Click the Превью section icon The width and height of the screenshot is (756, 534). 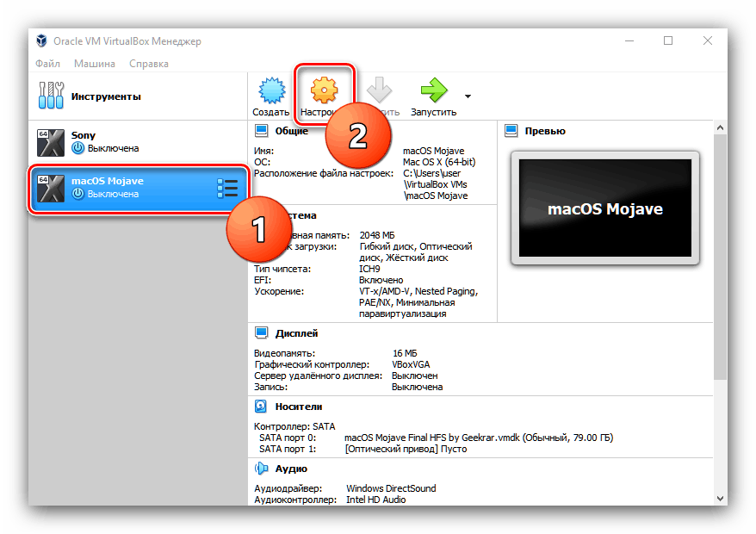pos(511,130)
